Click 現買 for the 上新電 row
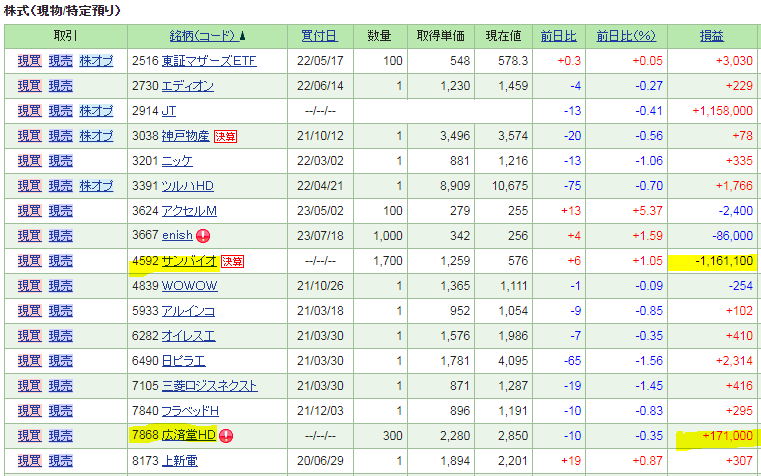The width and height of the screenshot is (761, 476). coord(30,461)
